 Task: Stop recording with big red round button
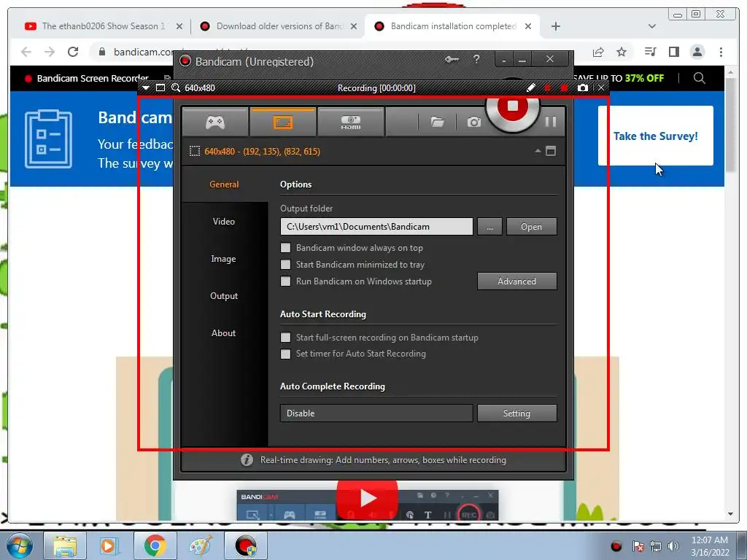point(513,109)
